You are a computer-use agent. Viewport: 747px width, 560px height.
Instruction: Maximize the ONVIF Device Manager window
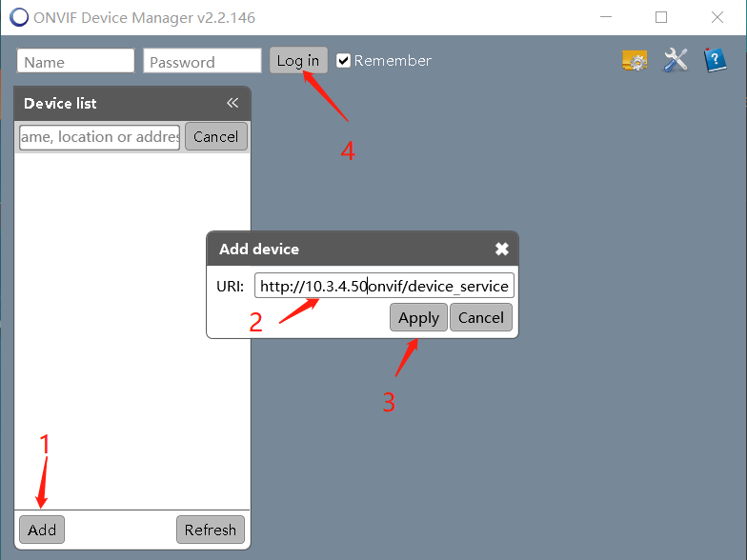click(x=661, y=17)
